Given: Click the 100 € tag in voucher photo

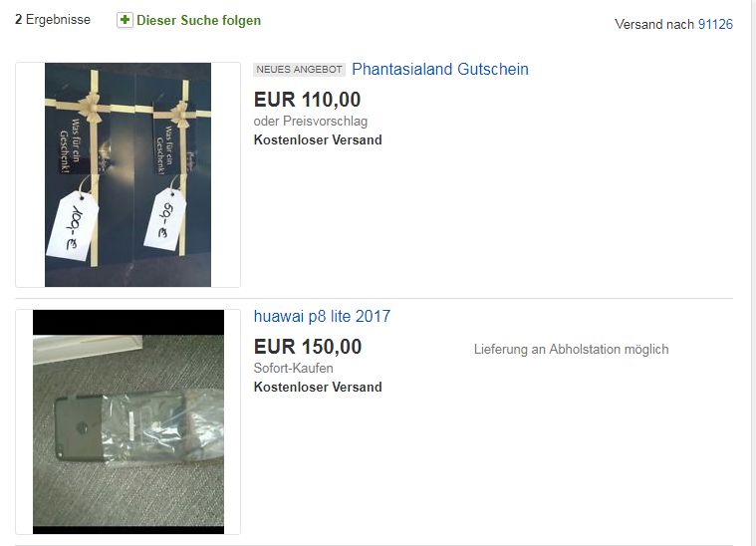Looking at the screenshot, I should pyautogui.click(x=73, y=226).
